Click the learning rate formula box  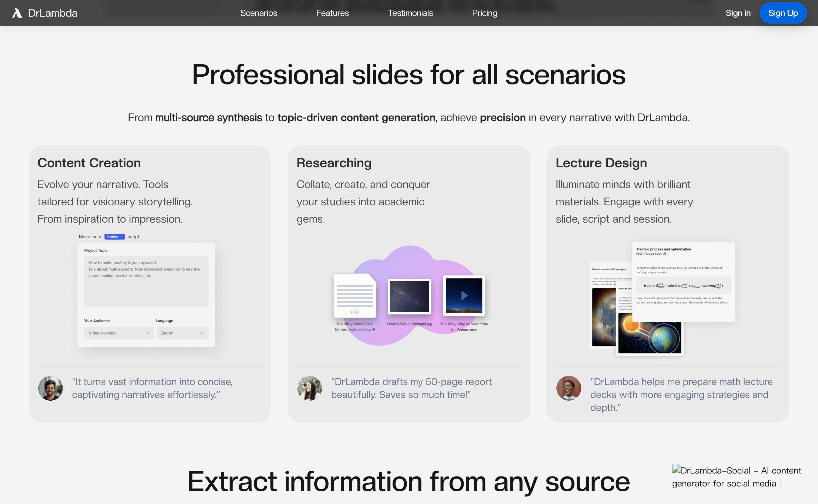[683, 285]
